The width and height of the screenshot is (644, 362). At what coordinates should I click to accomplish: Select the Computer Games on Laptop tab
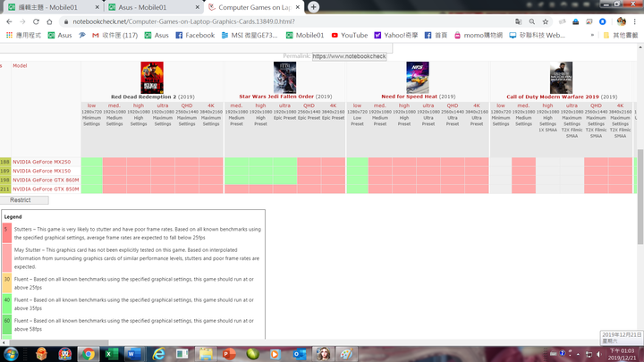[x=255, y=7]
